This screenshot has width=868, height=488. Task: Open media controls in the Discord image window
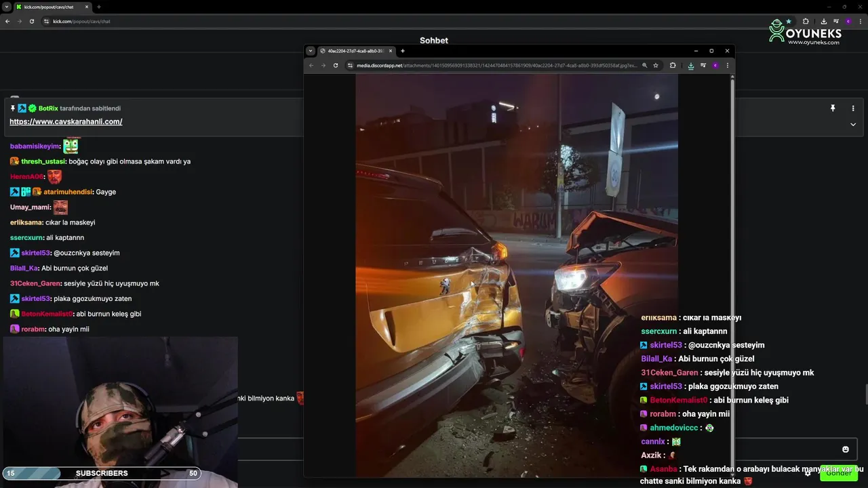pyautogui.click(x=703, y=66)
